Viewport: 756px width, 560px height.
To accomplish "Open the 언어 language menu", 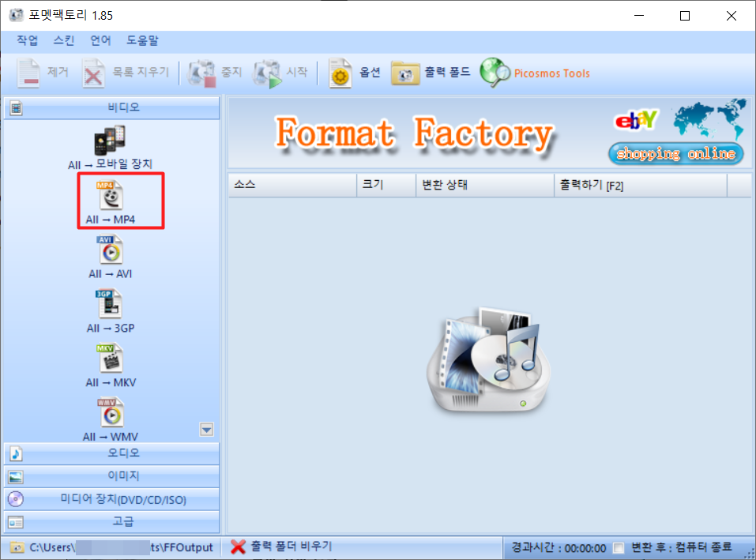I will click(100, 40).
